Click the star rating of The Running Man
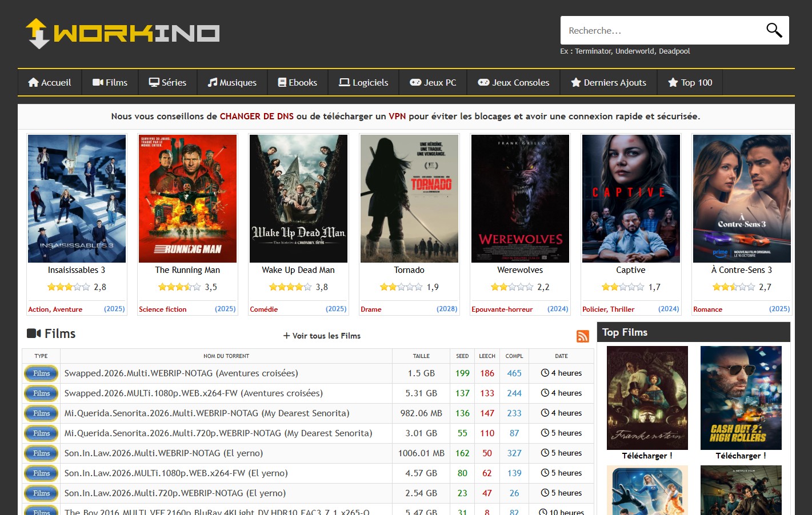Image resolution: width=812 pixels, height=515 pixels. (179, 287)
